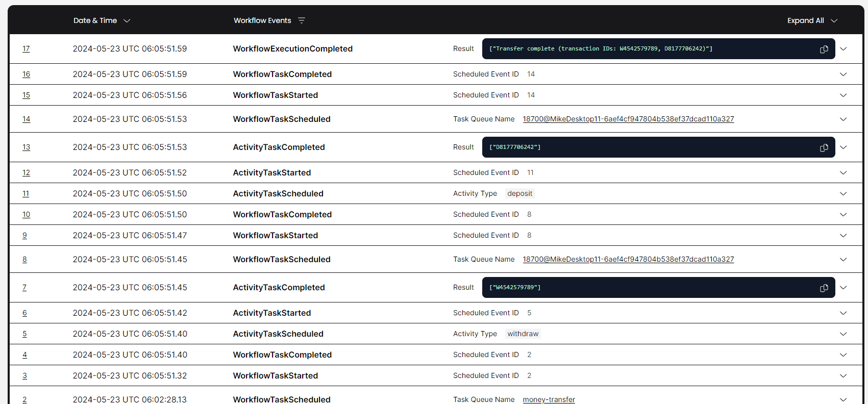Open the money-transfer task queue link

(549, 399)
